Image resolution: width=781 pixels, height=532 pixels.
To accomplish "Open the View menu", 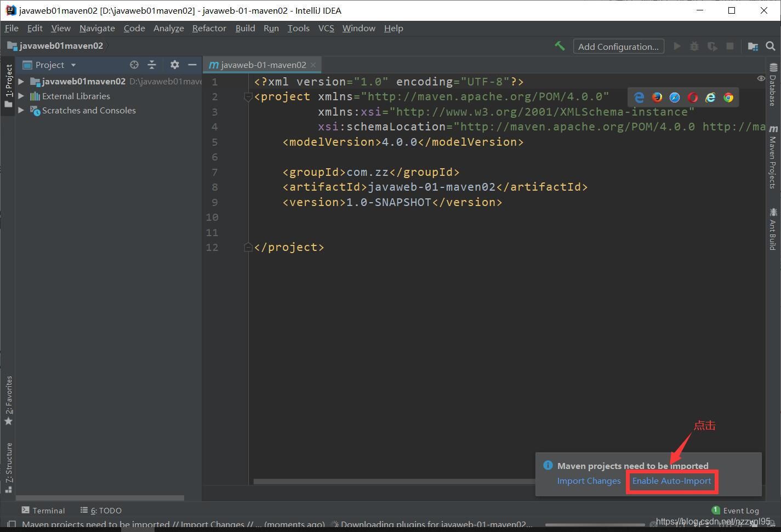I will coord(61,28).
